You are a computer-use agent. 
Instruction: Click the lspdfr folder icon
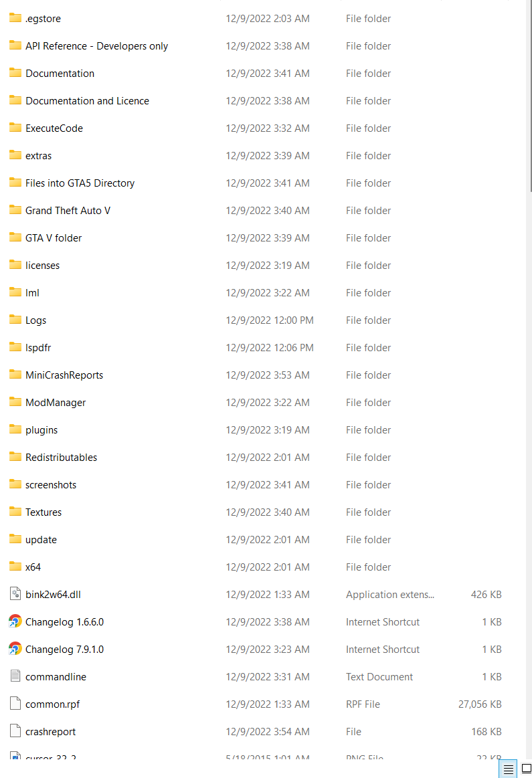point(15,347)
